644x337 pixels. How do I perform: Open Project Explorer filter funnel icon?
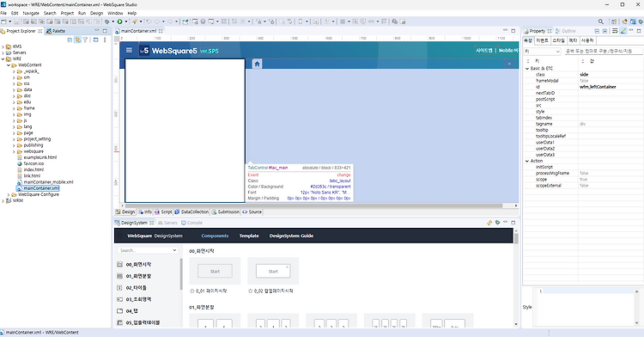[85, 40]
